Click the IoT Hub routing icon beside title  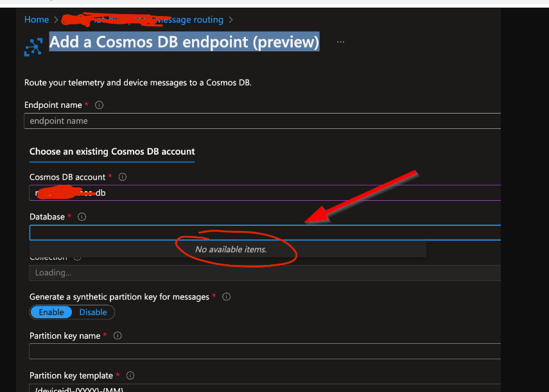pos(33,47)
